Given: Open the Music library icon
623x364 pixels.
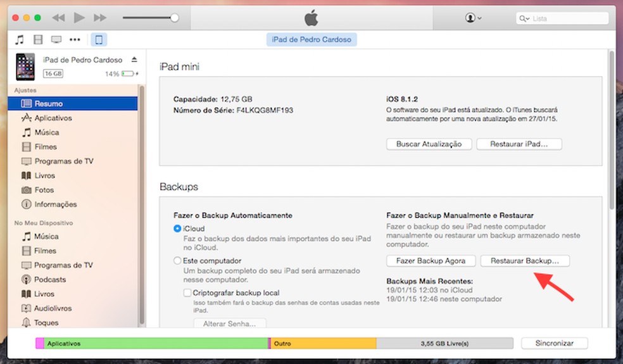Looking at the screenshot, I should 19,39.
